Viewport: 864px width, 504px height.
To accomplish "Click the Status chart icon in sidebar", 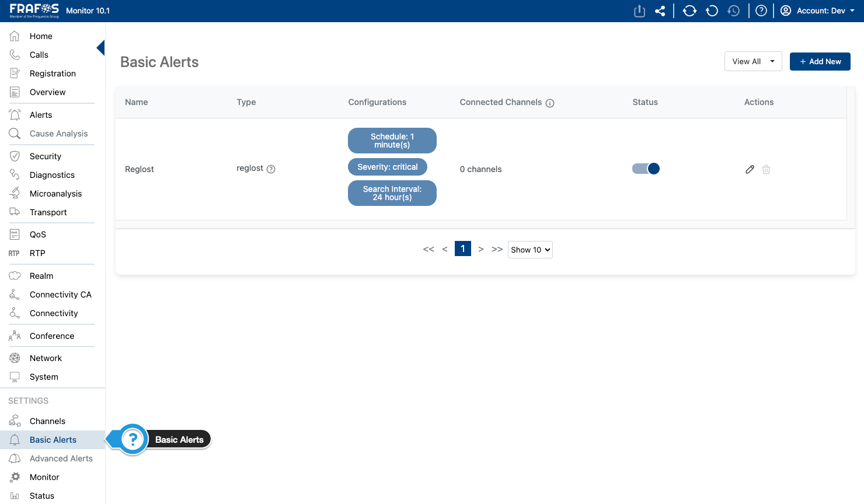I will (15, 496).
